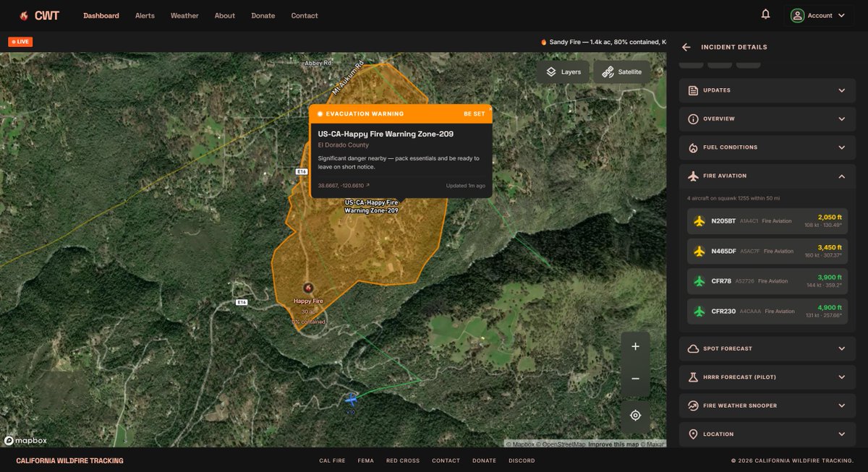Click the Fire Weather Snooper icon
This screenshot has width=868, height=472.
point(693,406)
